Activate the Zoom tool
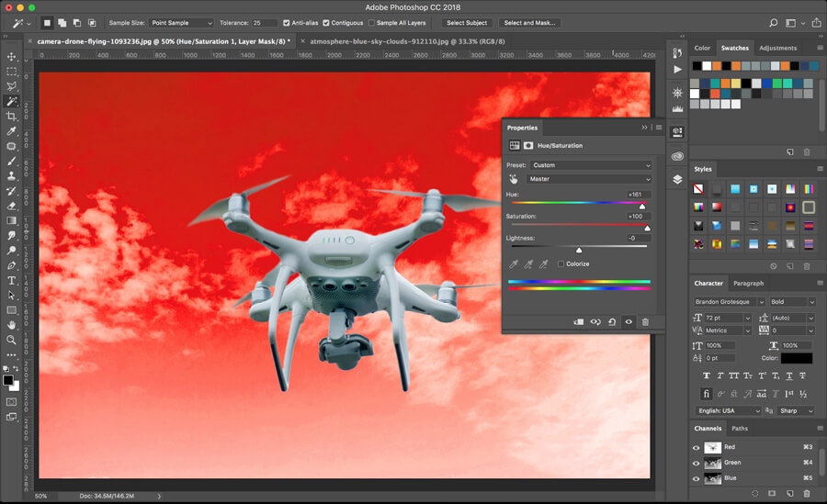 (12, 340)
